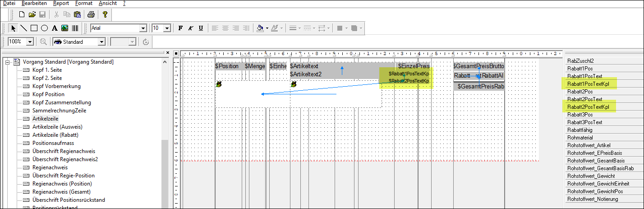The width and height of the screenshot is (644, 209).
Task: Choose the barcode insert tool
Action: [76, 28]
